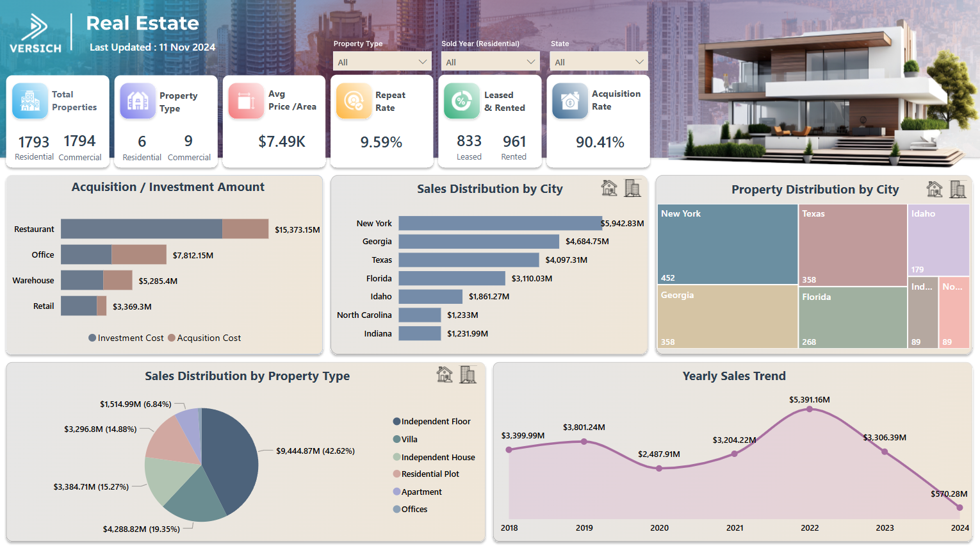Click the Repeat Rate orange icon
This screenshot has height=548, width=980.
tap(354, 101)
